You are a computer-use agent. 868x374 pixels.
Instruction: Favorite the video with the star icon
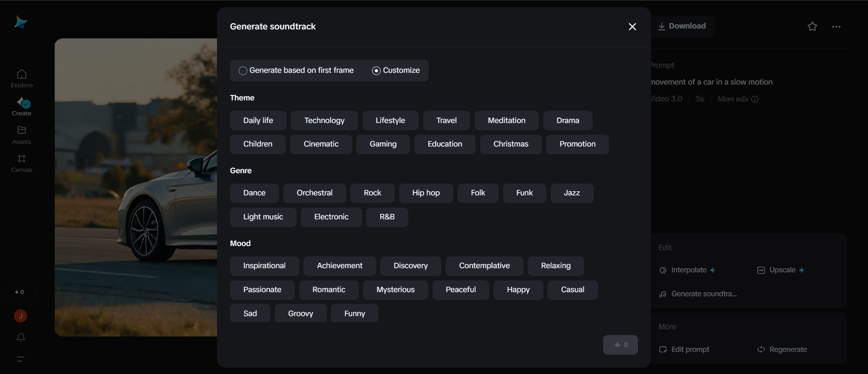(812, 26)
